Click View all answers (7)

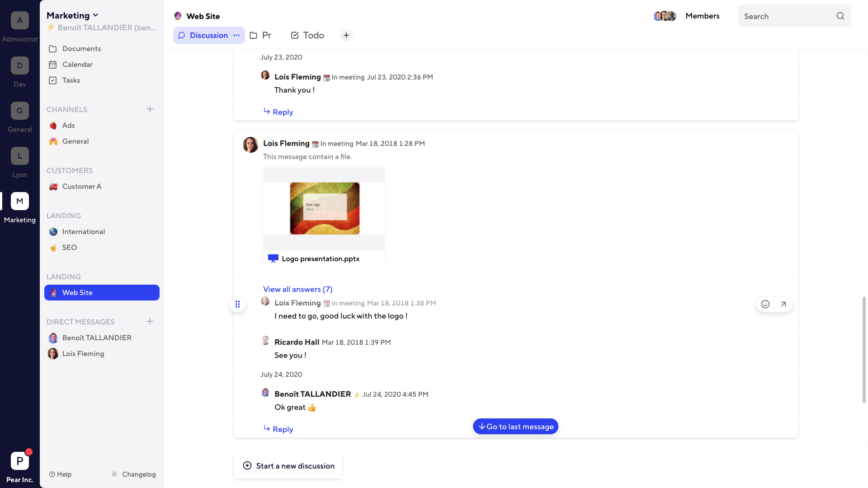coord(297,289)
